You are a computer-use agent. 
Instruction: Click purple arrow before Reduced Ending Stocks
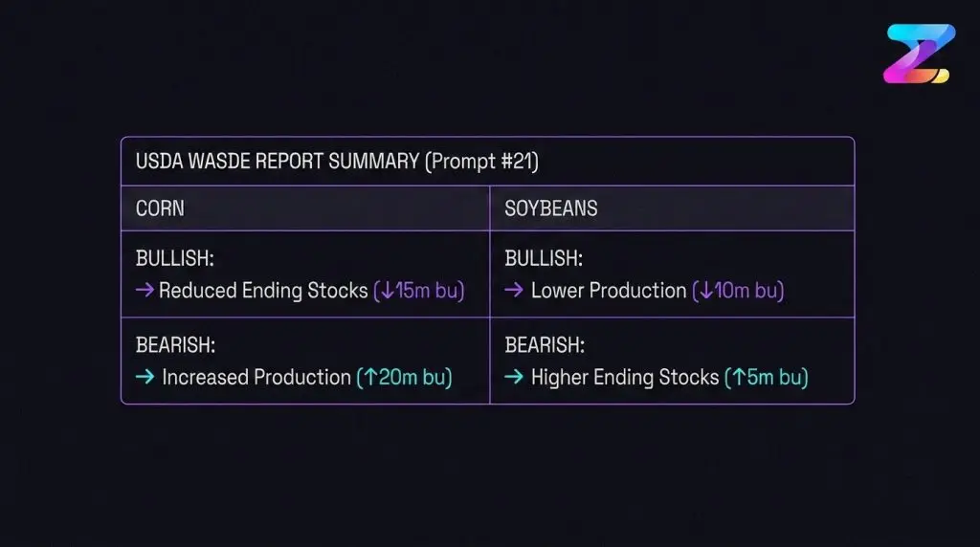tap(145, 290)
